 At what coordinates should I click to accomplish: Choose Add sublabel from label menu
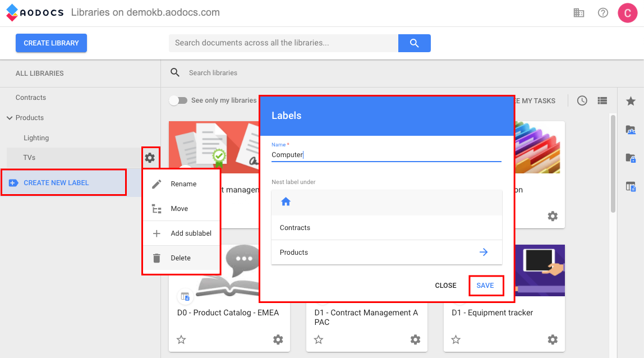click(181, 233)
